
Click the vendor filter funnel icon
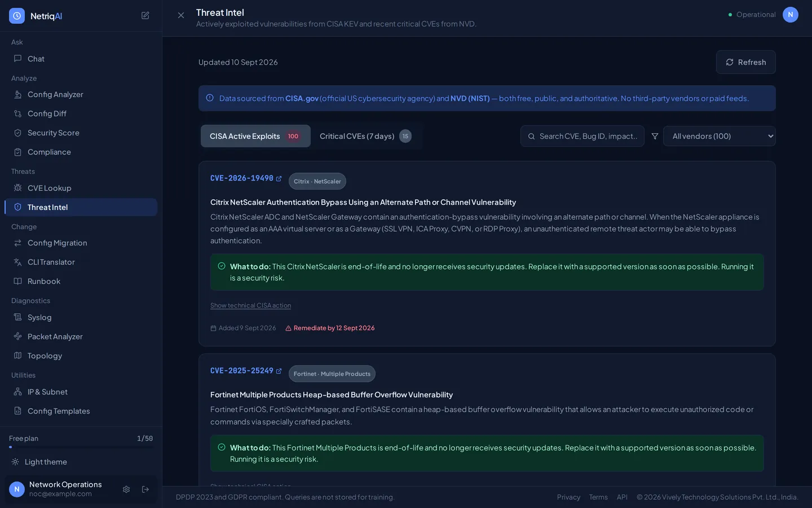click(655, 136)
